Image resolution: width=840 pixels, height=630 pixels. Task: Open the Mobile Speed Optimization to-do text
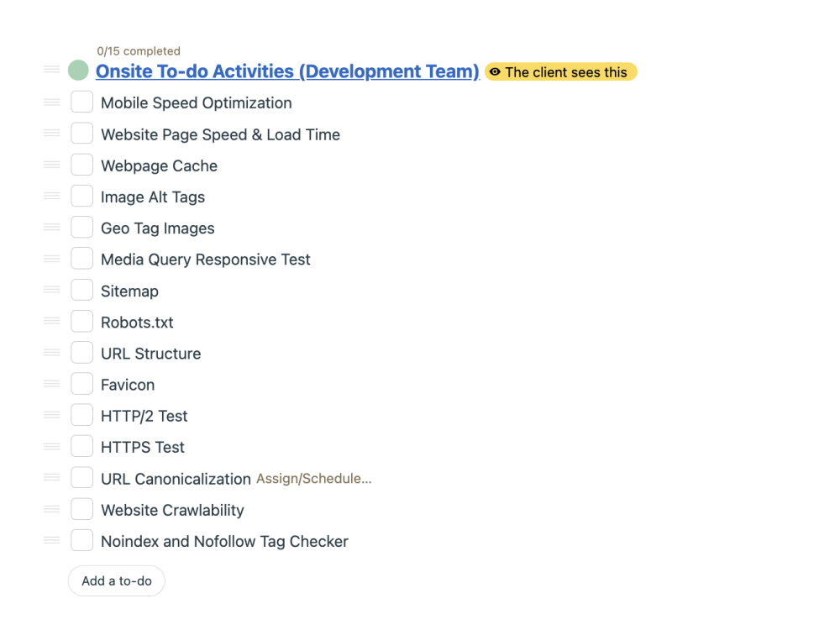[x=197, y=102]
